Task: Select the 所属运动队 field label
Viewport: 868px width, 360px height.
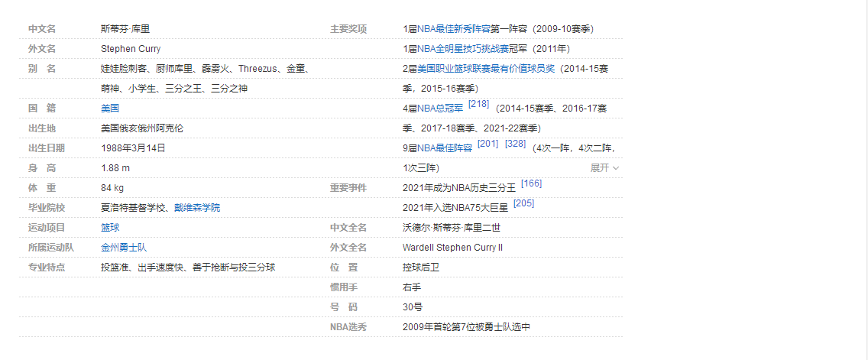Action: [51, 248]
